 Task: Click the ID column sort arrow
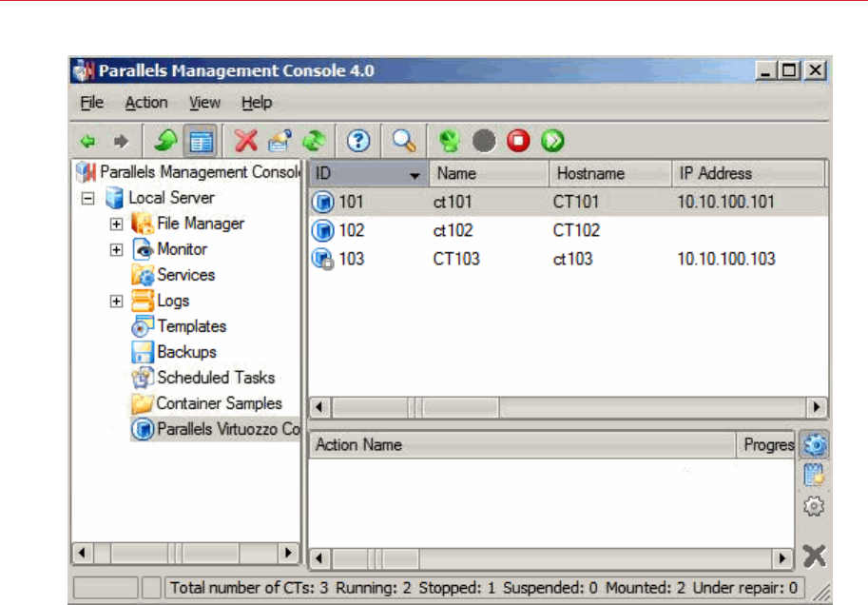coord(415,176)
